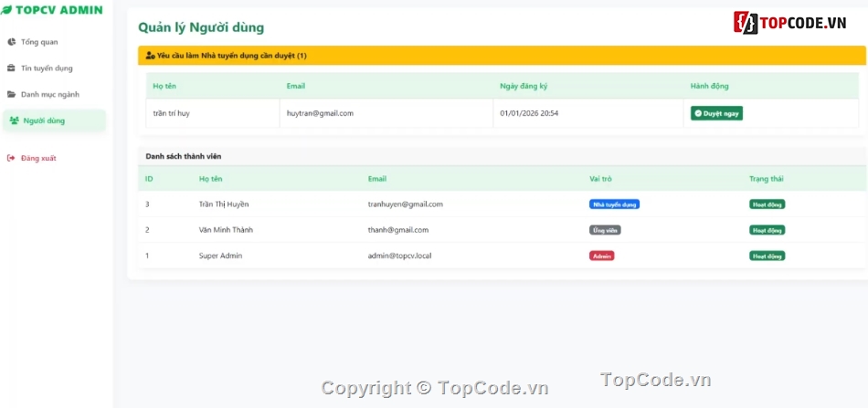Click the briefcase icon beside Tin tuyển dụng
The height and width of the screenshot is (408, 868).
[x=11, y=68]
